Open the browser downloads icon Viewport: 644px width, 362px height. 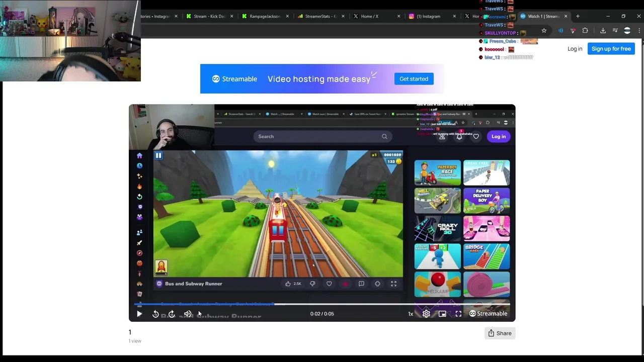pyautogui.click(x=603, y=31)
